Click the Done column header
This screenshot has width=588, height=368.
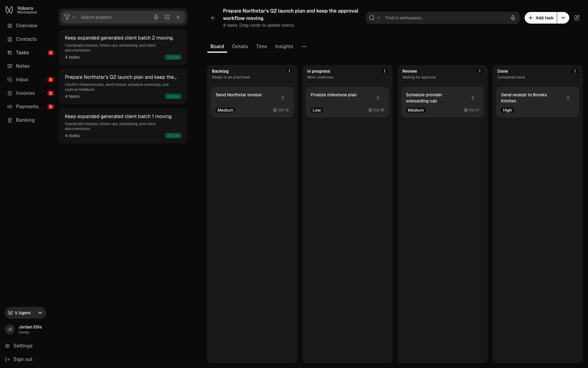click(x=537, y=74)
